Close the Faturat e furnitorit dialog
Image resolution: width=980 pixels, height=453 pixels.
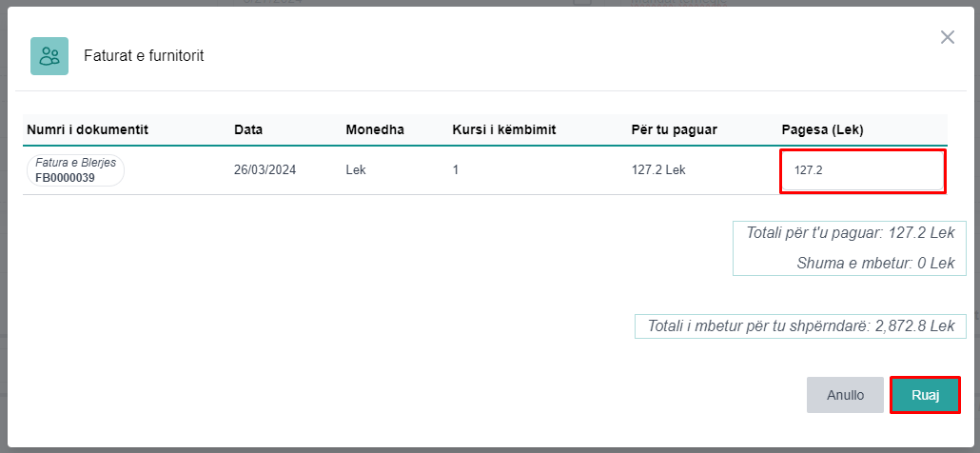point(947,37)
